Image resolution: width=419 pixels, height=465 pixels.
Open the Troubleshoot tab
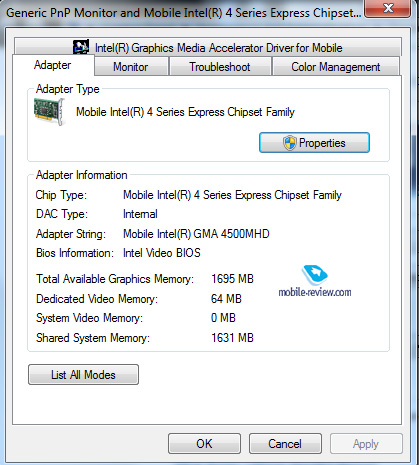pyautogui.click(x=220, y=67)
